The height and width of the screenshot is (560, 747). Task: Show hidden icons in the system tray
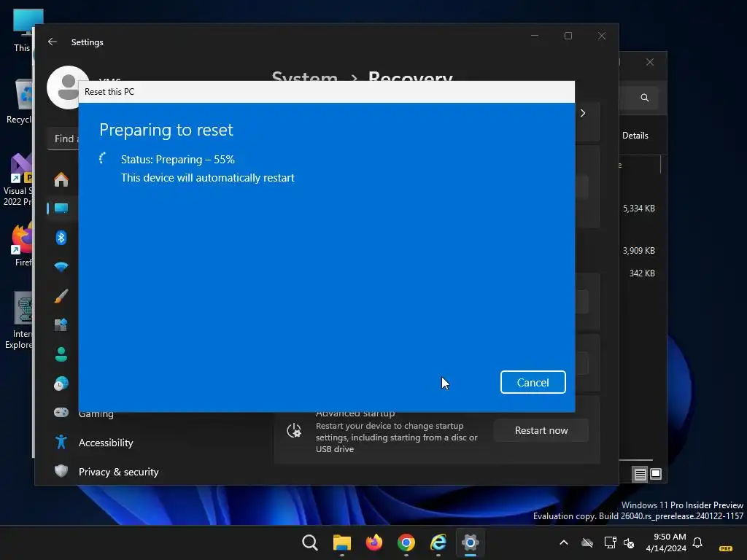[x=564, y=542]
